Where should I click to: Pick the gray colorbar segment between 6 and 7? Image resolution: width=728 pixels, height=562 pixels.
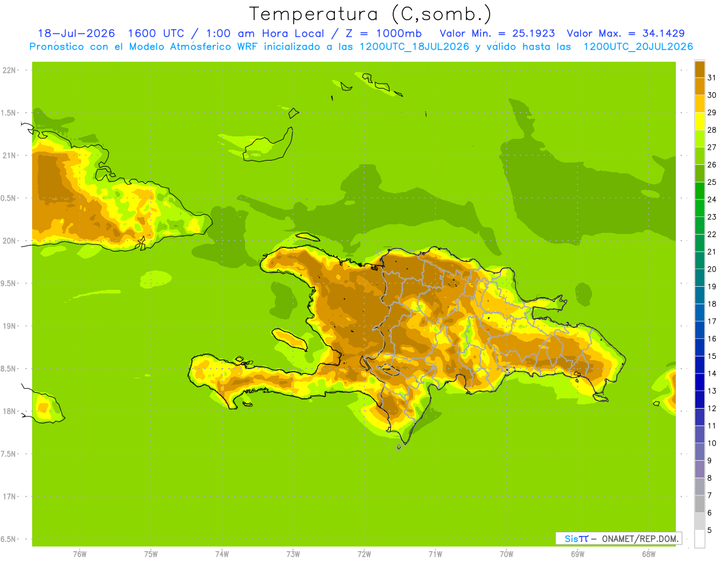click(x=699, y=504)
